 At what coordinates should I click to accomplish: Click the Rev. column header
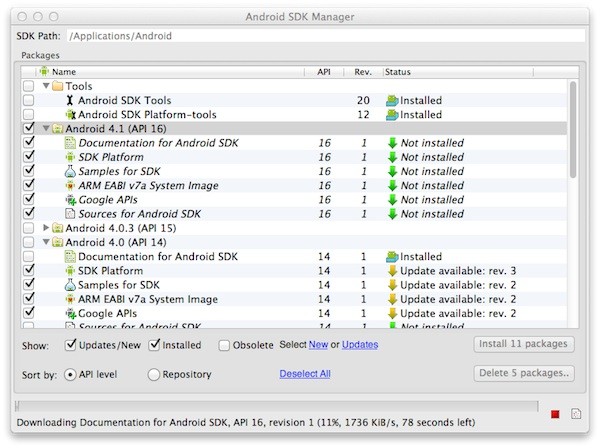[x=363, y=72]
